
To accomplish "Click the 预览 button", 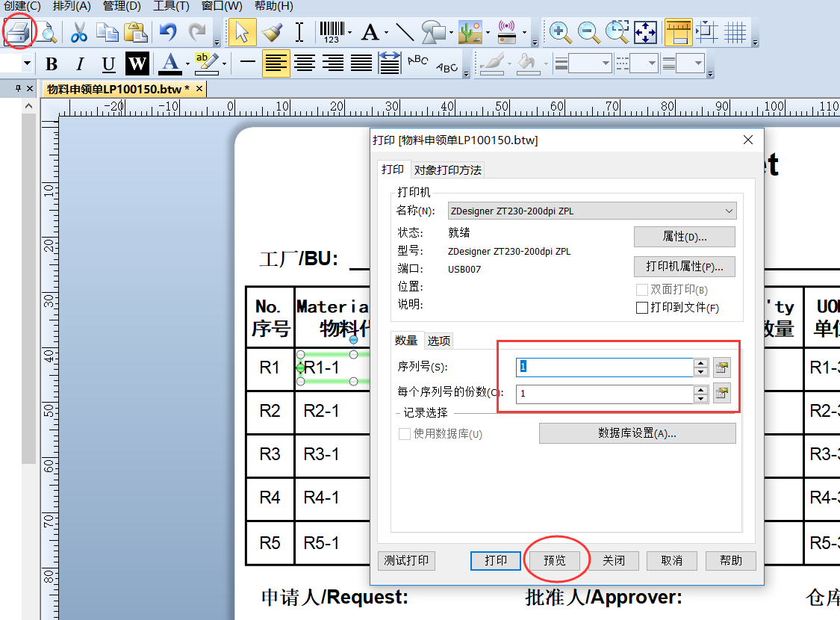I will 555,561.
